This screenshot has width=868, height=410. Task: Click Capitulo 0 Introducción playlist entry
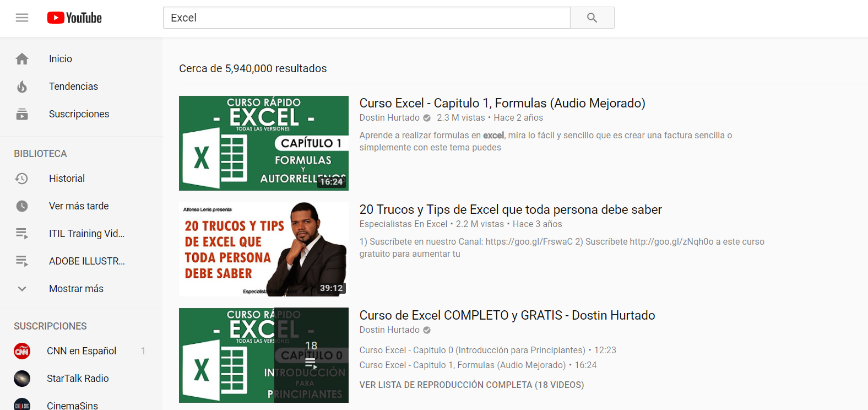pyautogui.click(x=488, y=350)
